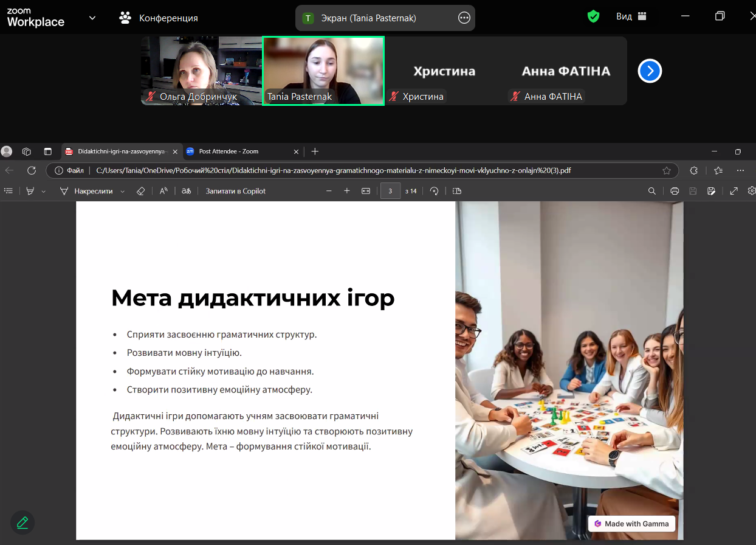Zoom out the PDF with minus

(329, 191)
